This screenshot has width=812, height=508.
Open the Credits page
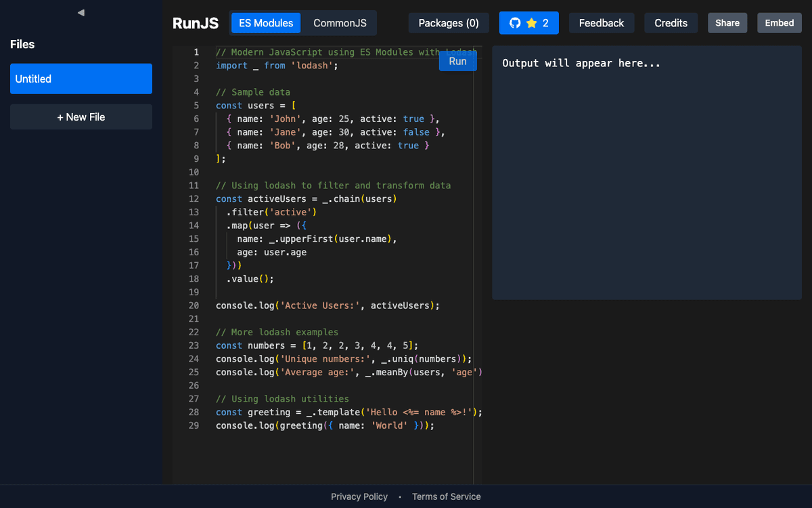tap(671, 23)
